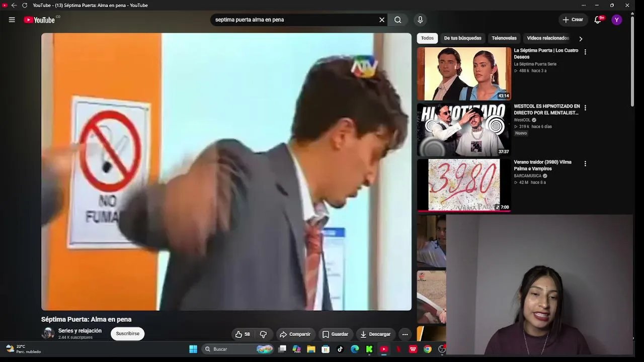Viewport: 644px width, 362px height.
Task: Open WPS Office from taskbar
Action: pyautogui.click(x=413, y=349)
